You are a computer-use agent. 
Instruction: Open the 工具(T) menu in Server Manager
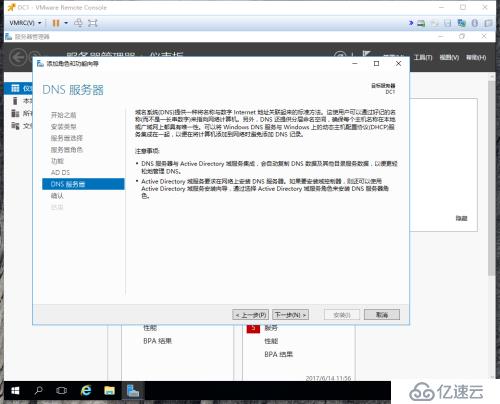423,58
